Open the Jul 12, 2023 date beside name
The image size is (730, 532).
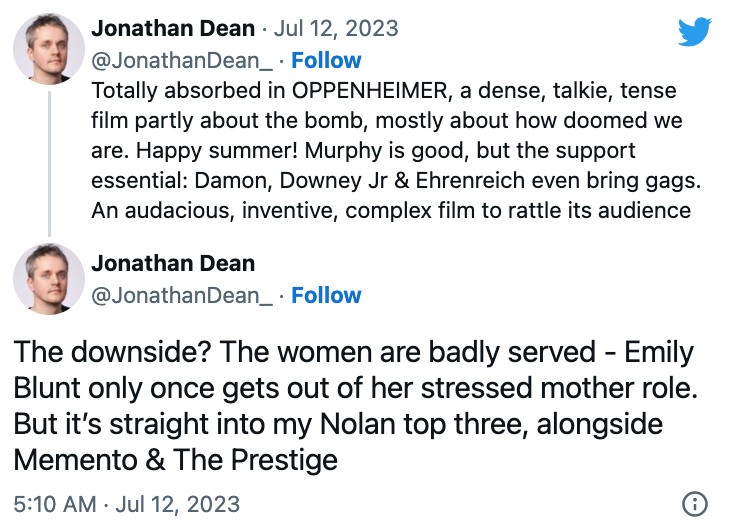[336, 28]
